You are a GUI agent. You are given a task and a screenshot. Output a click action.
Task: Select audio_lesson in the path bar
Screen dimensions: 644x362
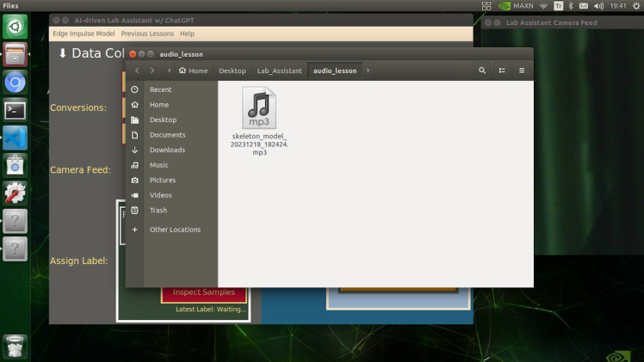pyautogui.click(x=335, y=71)
